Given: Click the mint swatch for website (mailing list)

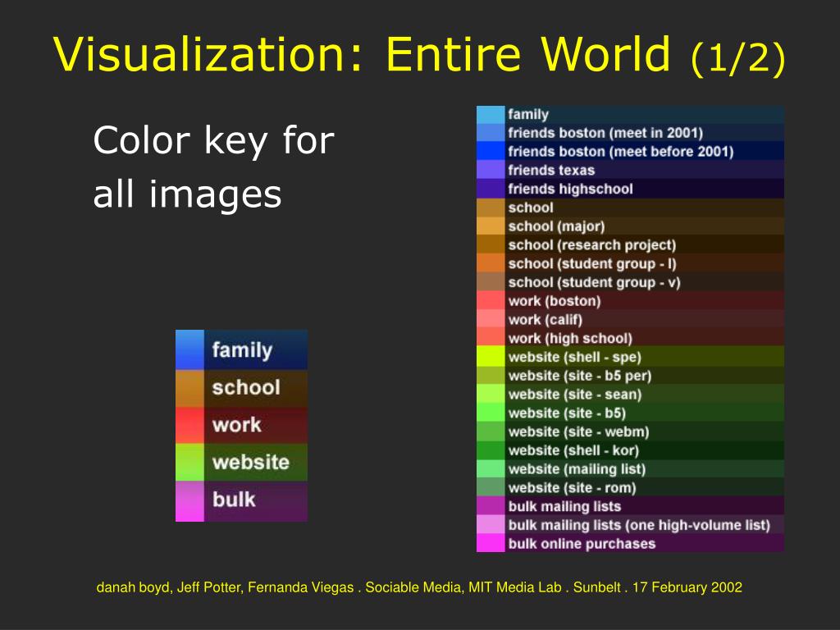Looking at the screenshot, I should point(491,469).
